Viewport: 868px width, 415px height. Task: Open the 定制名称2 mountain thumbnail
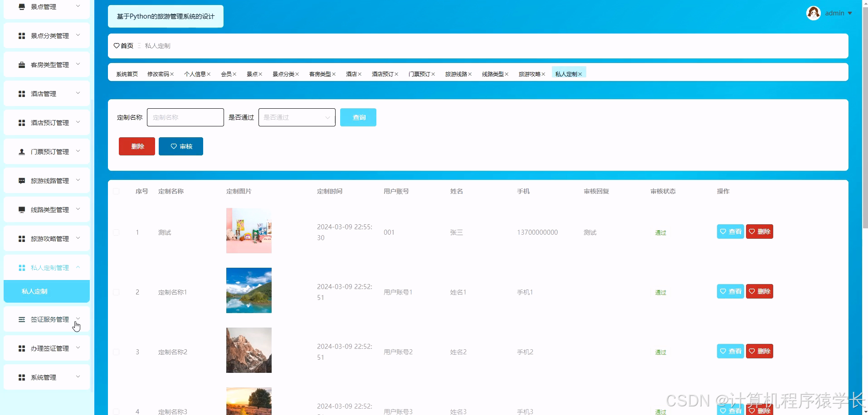[249, 350]
